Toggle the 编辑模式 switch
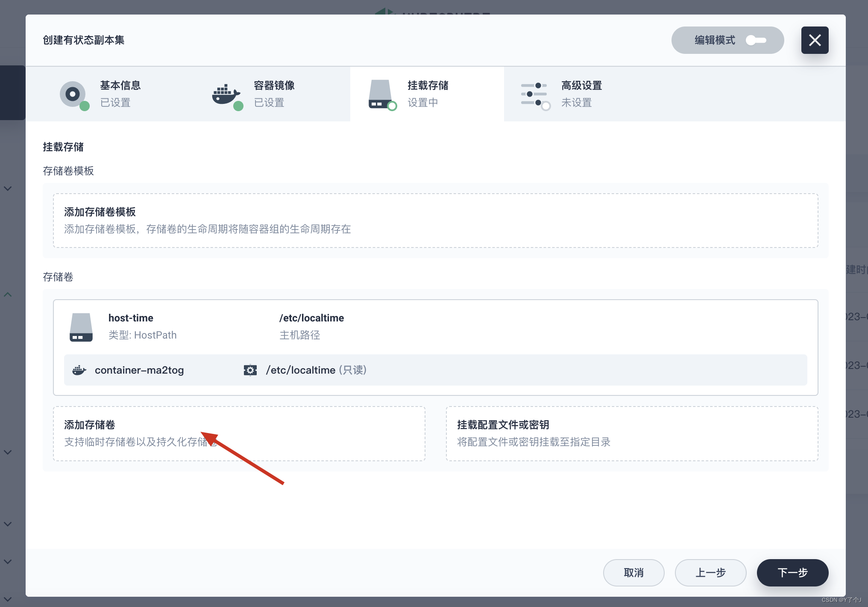868x607 pixels. pyautogui.click(x=756, y=40)
